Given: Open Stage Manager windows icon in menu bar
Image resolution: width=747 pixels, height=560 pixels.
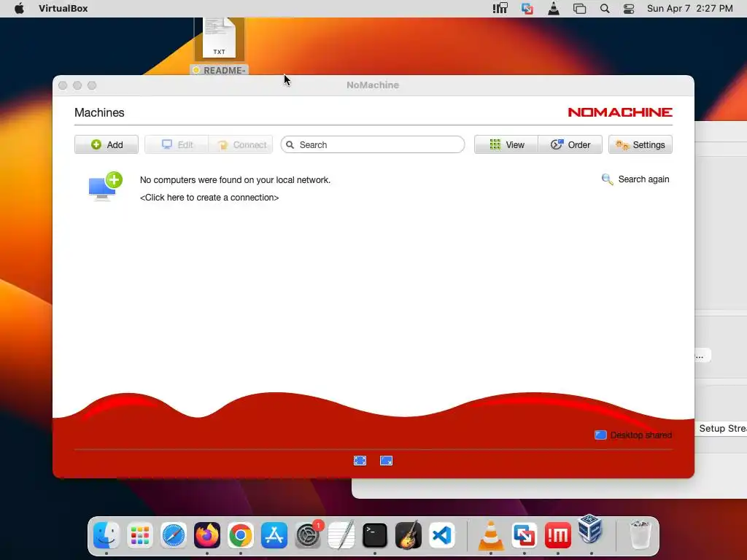Looking at the screenshot, I should coord(579,9).
